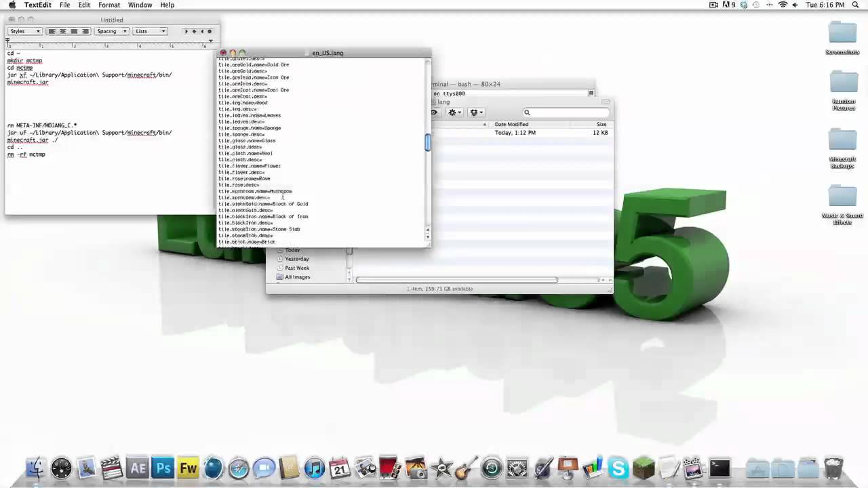The image size is (868, 488).
Task: Click the Spotlight search icon in menu bar
Action: pyautogui.click(x=857, y=5)
